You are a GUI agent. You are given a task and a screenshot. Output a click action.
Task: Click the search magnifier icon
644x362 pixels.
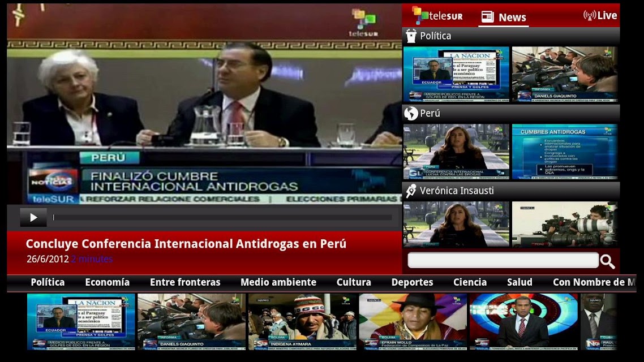coord(607,261)
